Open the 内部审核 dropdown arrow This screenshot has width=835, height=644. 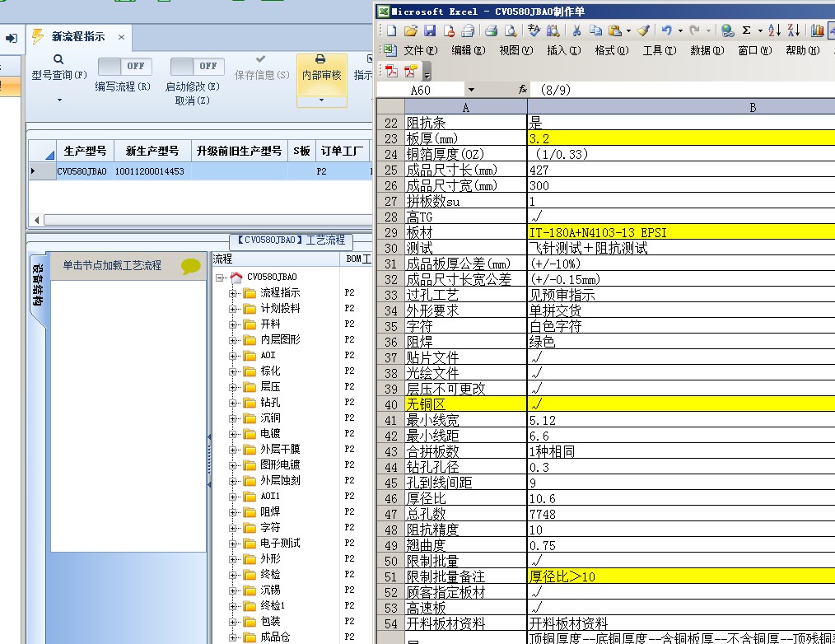coord(321,100)
